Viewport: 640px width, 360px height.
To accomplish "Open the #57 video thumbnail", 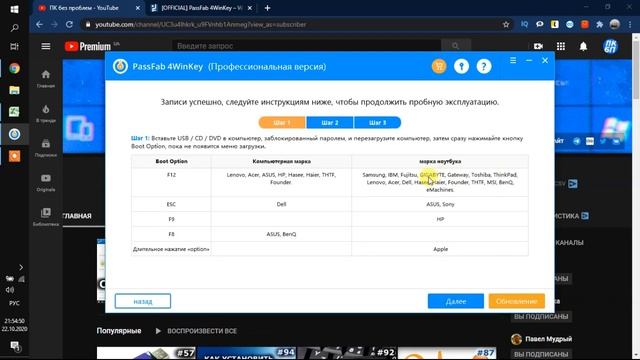I will [x=146, y=353].
